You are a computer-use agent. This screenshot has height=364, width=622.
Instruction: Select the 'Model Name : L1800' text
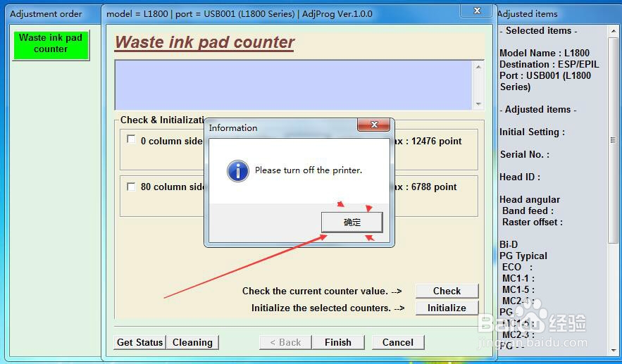[x=545, y=53]
